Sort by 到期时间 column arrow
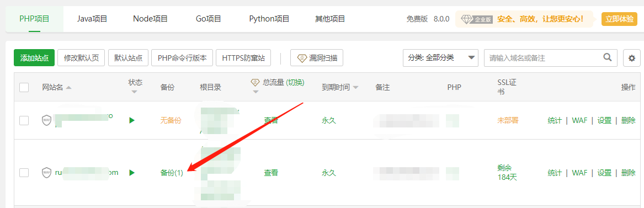This screenshot has height=208, width=644. pyautogui.click(x=355, y=88)
